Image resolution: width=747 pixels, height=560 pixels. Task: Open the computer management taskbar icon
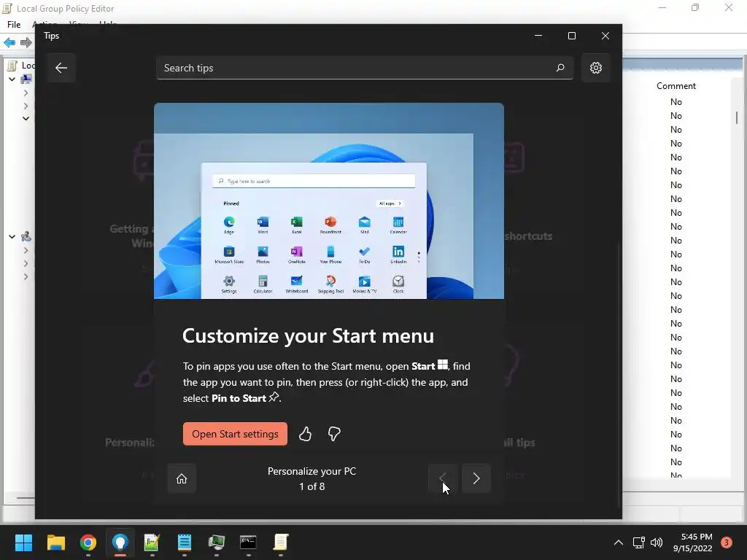tap(216, 542)
